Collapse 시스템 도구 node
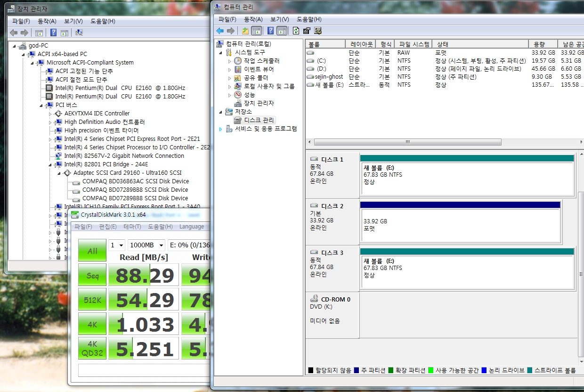 pyautogui.click(x=220, y=52)
